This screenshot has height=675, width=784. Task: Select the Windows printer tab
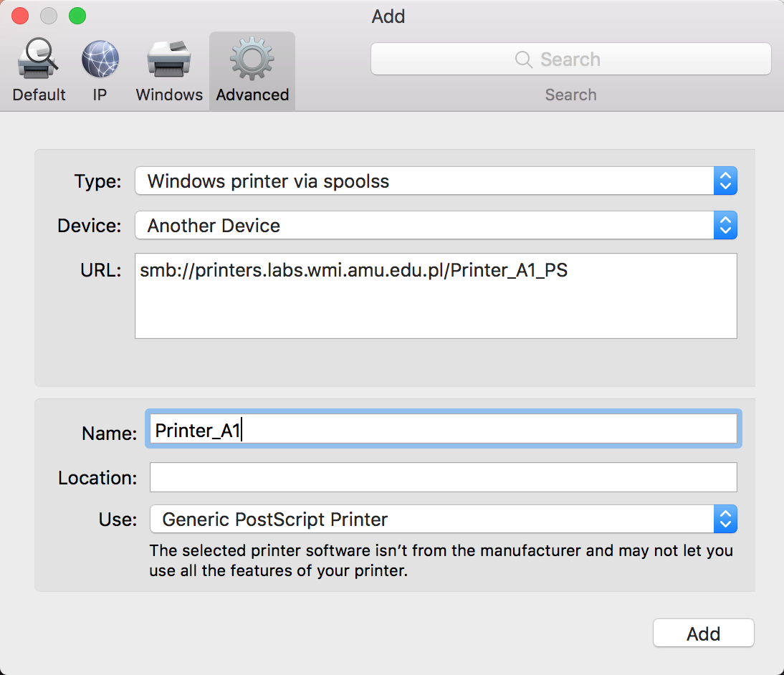169,70
